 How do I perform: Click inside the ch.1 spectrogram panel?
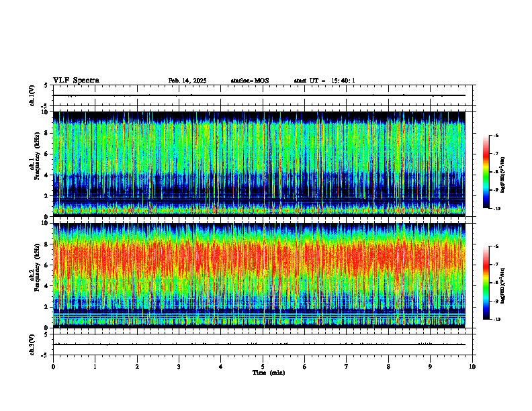(259, 164)
